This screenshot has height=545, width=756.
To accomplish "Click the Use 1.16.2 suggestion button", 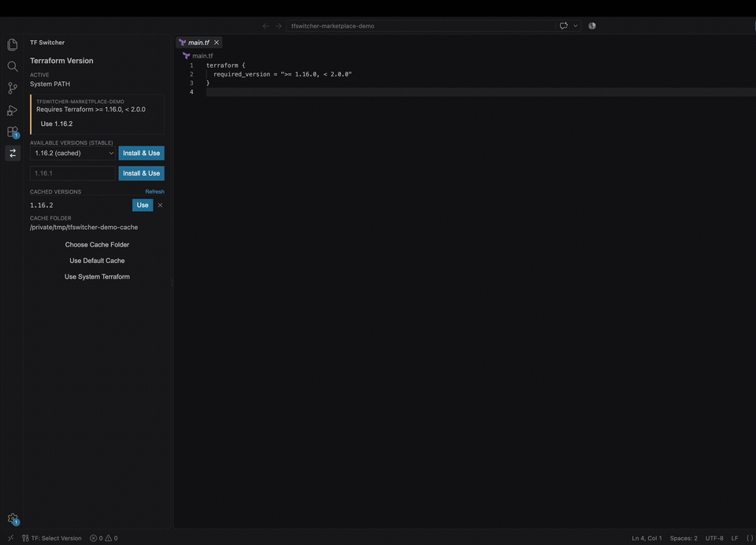I will point(57,124).
